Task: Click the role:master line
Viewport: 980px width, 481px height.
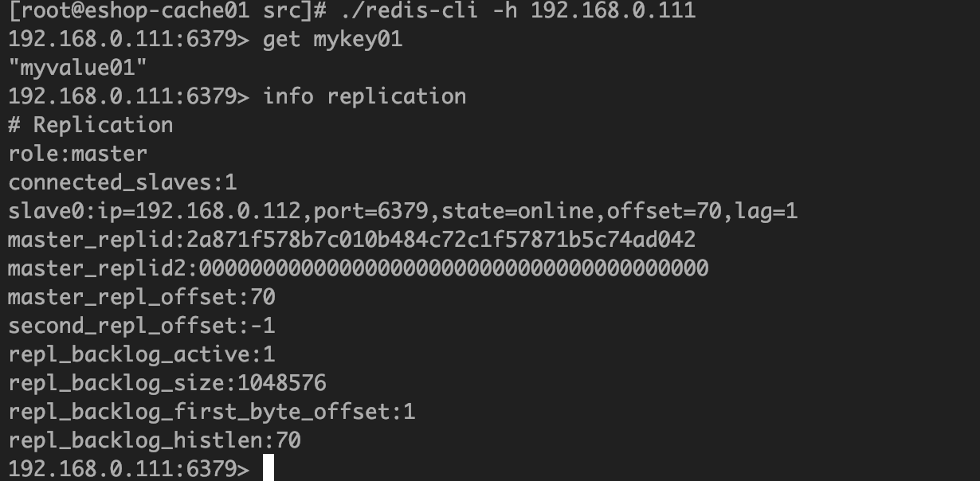Action: [78, 154]
